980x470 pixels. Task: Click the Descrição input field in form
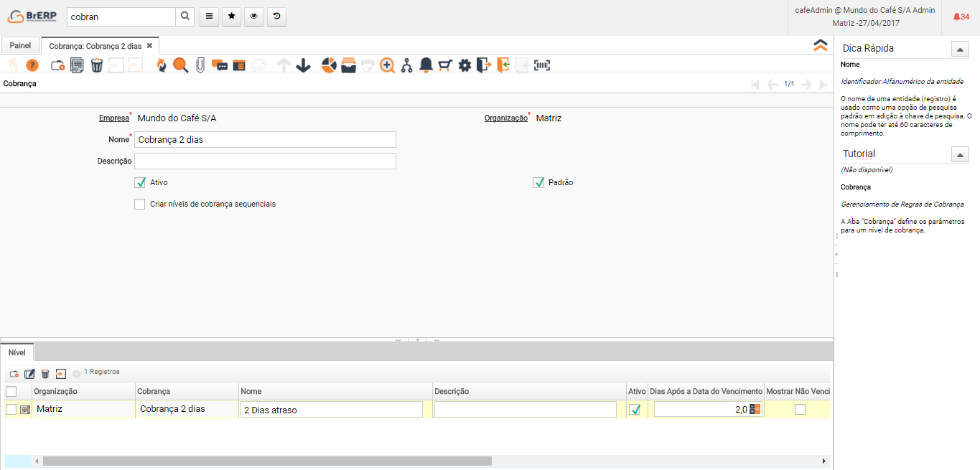(x=265, y=161)
